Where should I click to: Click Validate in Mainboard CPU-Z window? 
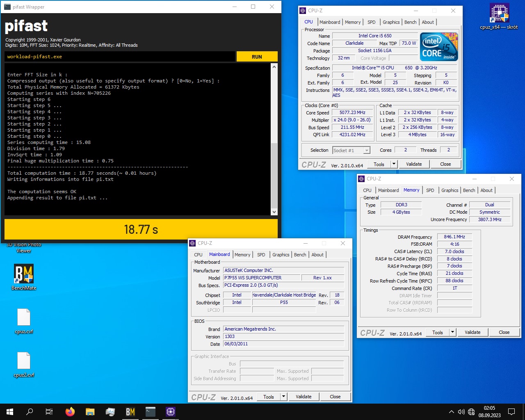pyautogui.click(x=304, y=397)
